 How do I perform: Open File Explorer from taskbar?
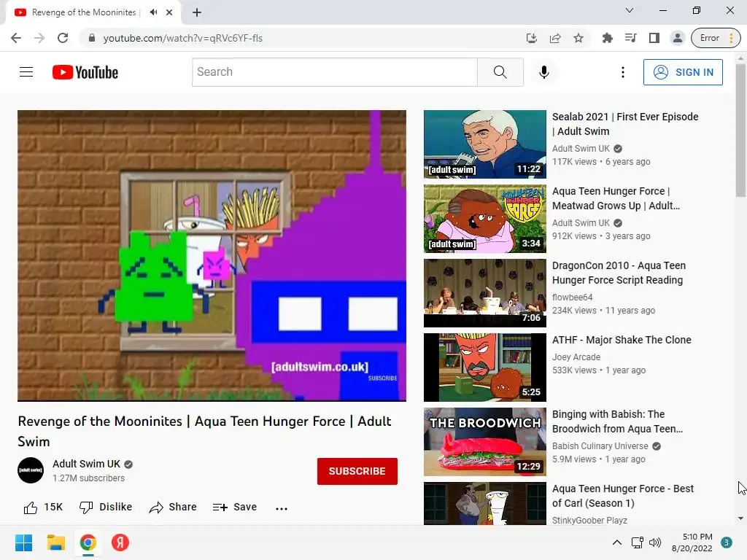(55, 542)
